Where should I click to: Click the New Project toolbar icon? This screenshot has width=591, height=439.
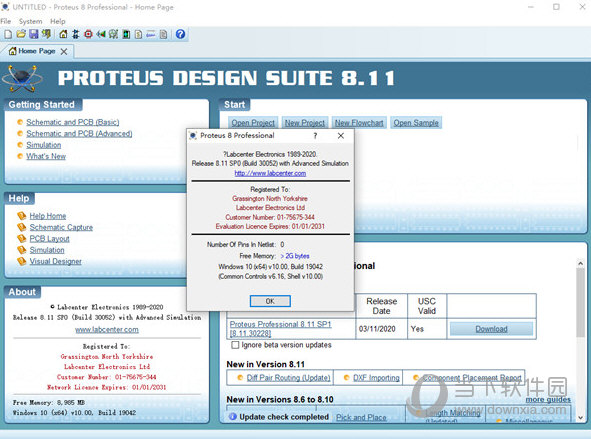8,34
